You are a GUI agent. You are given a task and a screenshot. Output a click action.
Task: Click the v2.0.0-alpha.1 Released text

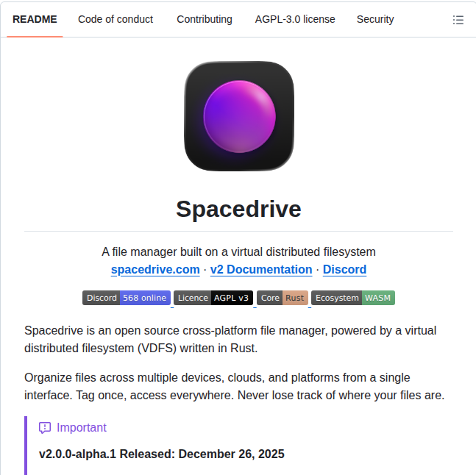pyautogui.click(x=162, y=454)
